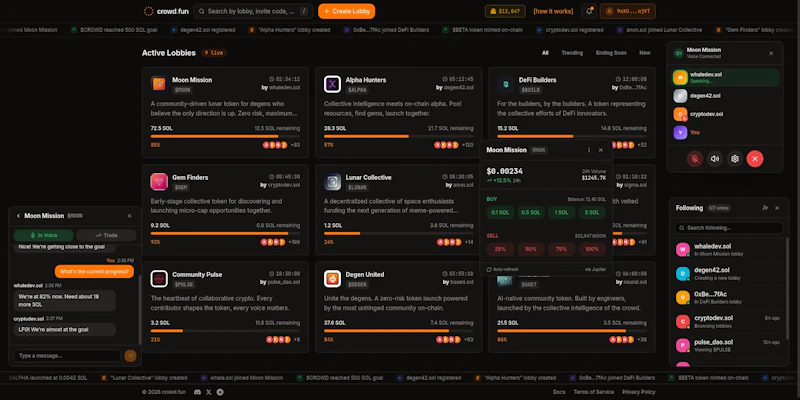Open Telegram icon in footer
800x400 pixels.
pyautogui.click(x=220, y=392)
